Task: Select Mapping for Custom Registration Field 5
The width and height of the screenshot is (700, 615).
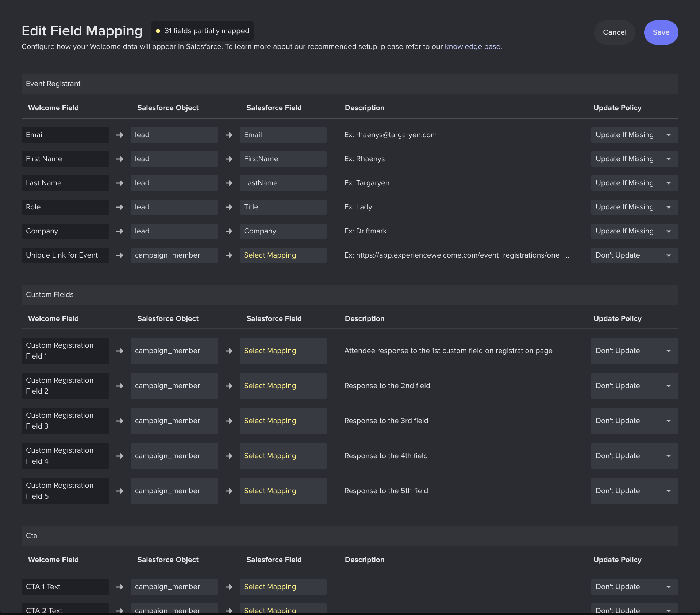Action: (283, 491)
